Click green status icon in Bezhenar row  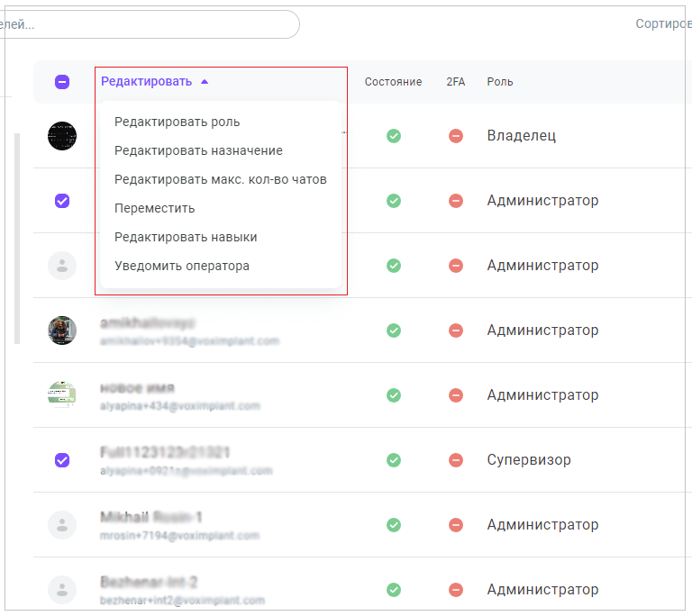[x=394, y=590]
